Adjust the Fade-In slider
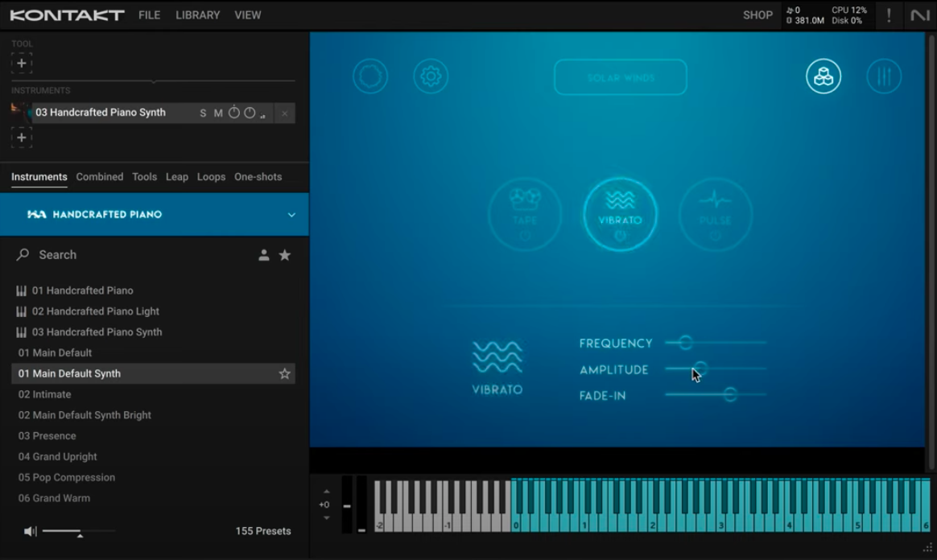 pos(716,394)
